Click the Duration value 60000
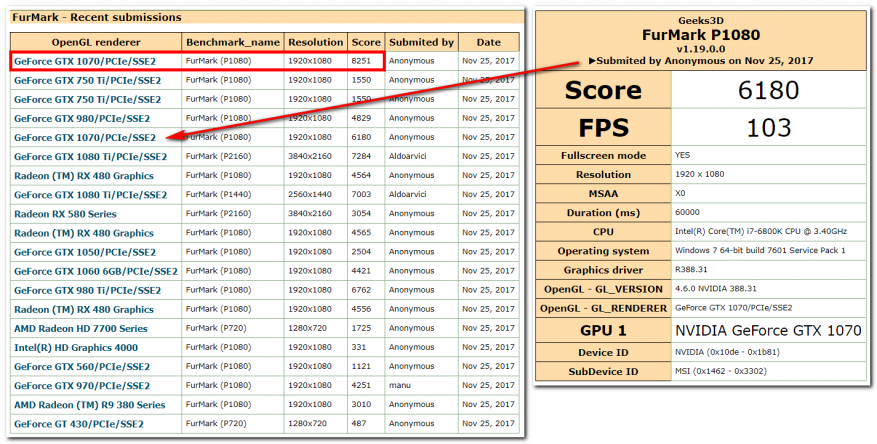The height and width of the screenshot is (444, 877). [x=687, y=212]
